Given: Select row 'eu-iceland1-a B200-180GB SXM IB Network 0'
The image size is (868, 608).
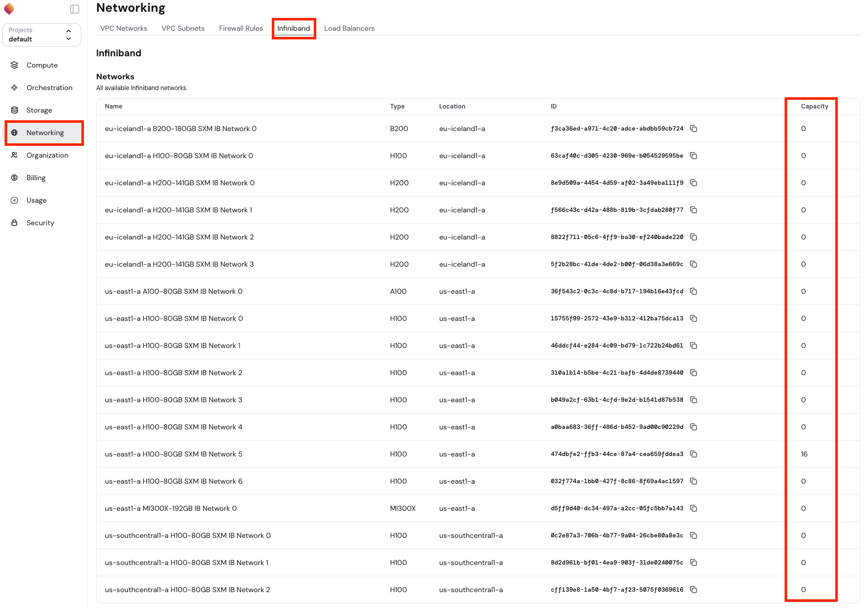Looking at the screenshot, I should (478, 128).
